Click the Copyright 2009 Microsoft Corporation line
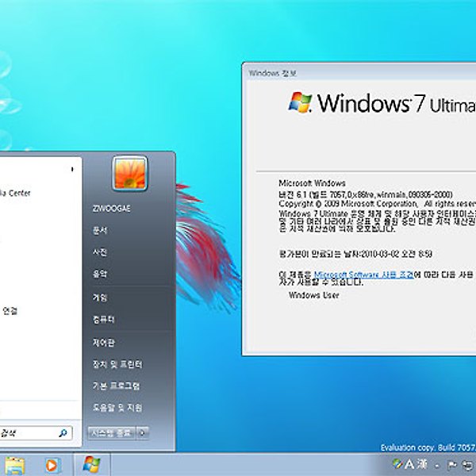476x476 pixels. pos(378,203)
